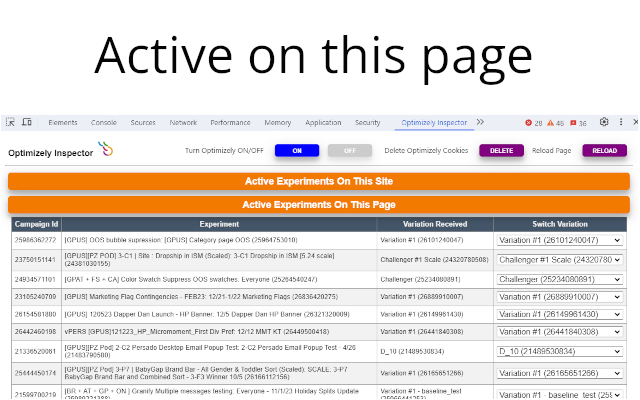Click the issues count flag icon

(573, 122)
